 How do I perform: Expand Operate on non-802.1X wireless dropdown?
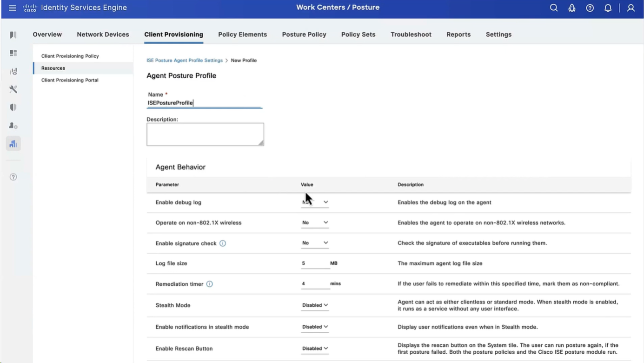pyautogui.click(x=315, y=223)
